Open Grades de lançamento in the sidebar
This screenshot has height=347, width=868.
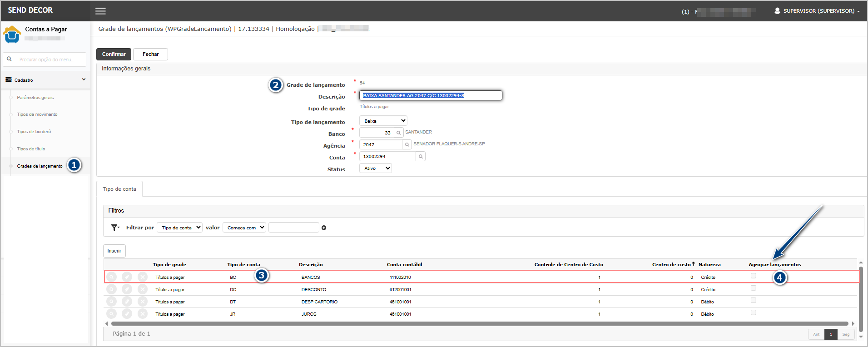[40, 166]
